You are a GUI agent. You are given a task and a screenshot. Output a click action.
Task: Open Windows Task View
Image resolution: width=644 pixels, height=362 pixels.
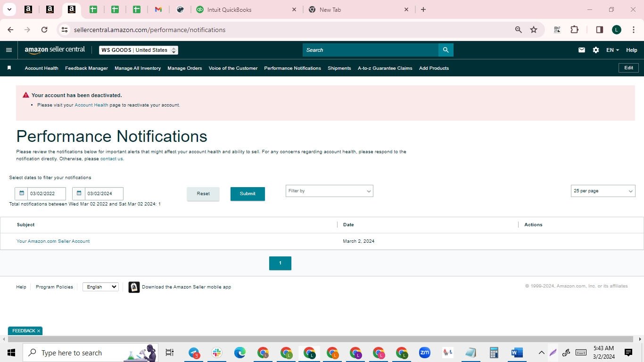[x=170, y=353]
